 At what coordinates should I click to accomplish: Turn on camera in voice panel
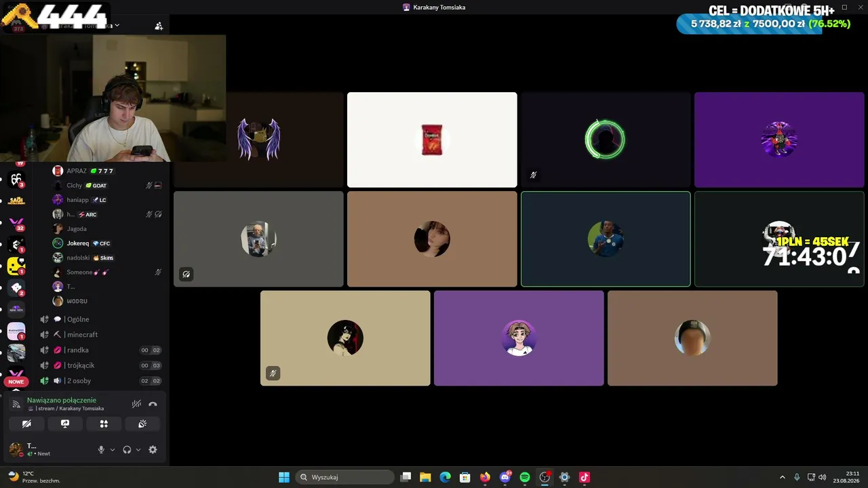click(26, 424)
